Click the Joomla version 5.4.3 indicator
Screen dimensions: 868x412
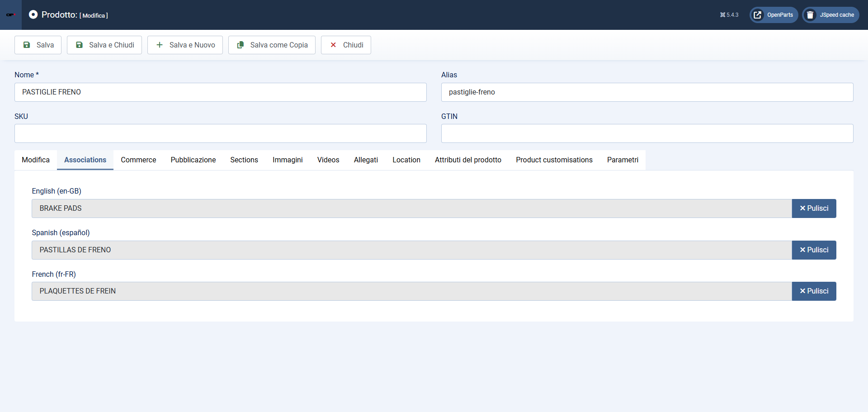[729, 15]
